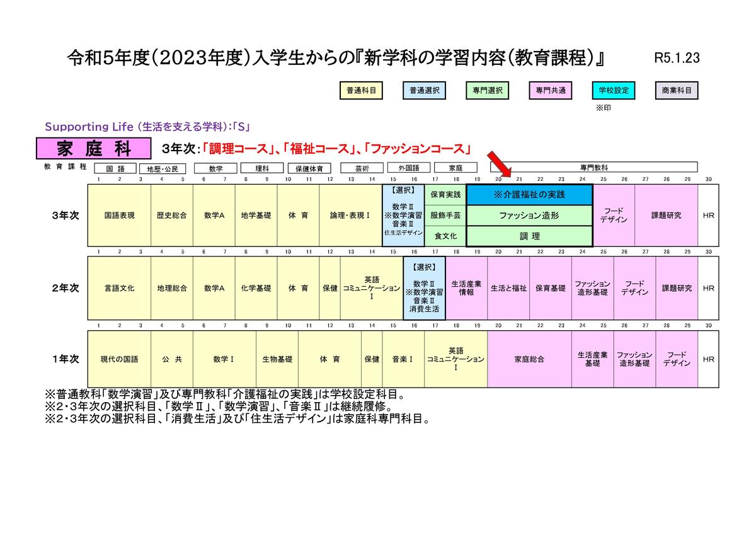Viewport: 756px width, 535px height.
Task: Click the 学校設定 cyan legend box
Action: [614, 91]
